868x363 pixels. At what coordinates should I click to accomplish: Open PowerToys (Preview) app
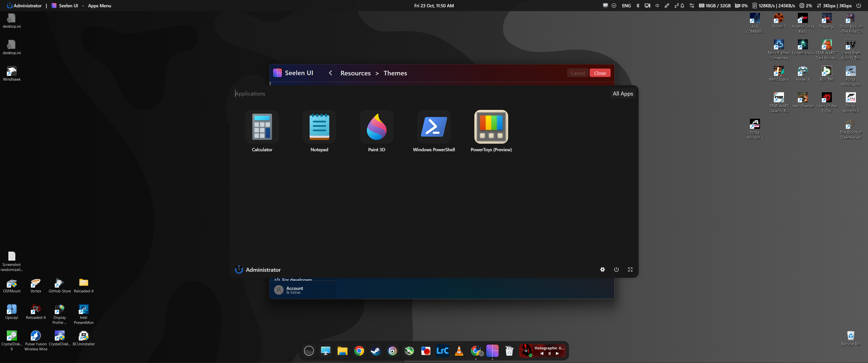(x=491, y=131)
